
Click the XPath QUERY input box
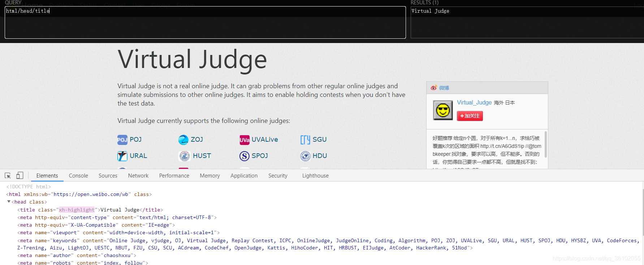[205, 22]
